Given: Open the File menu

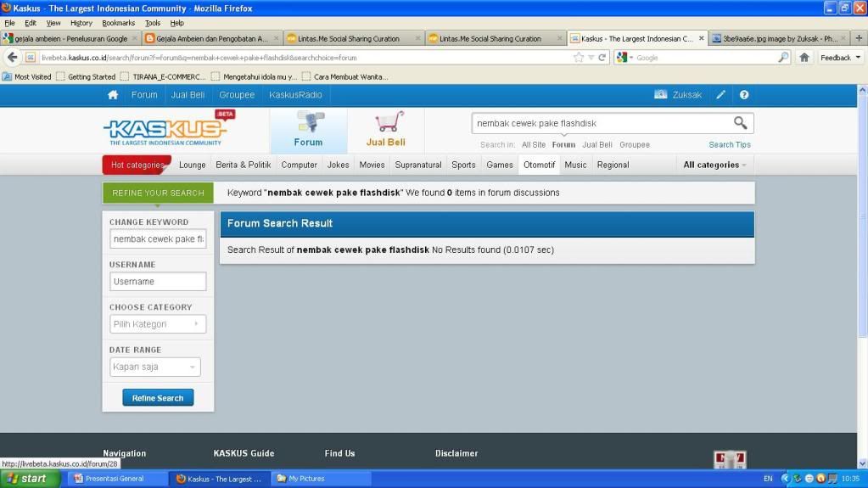Looking at the screenshot, I should pyautogui.click(x=9, y=23).
